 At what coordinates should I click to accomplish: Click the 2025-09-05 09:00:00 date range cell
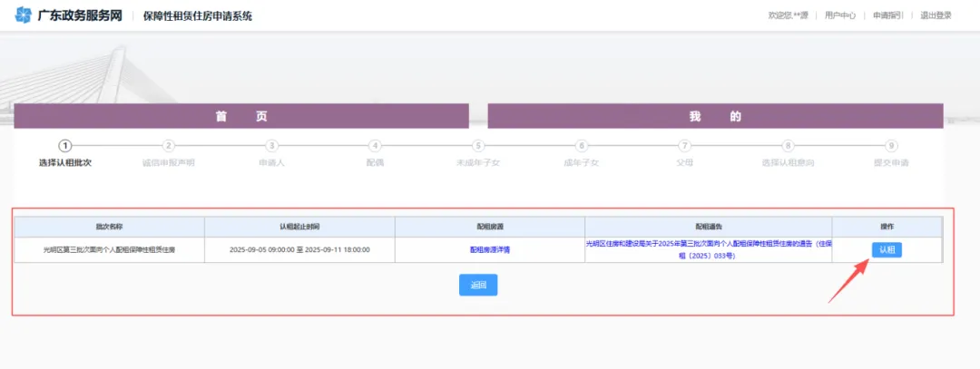299,249
